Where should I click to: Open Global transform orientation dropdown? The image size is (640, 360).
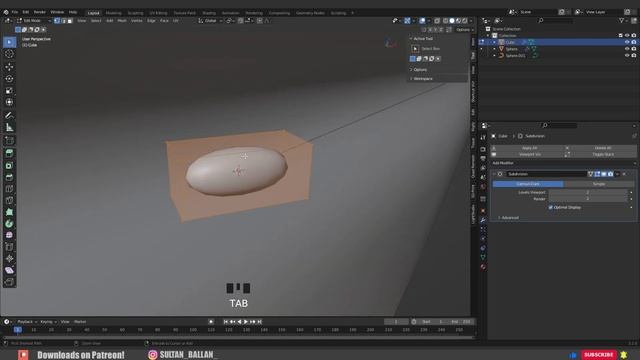point(211,20)
